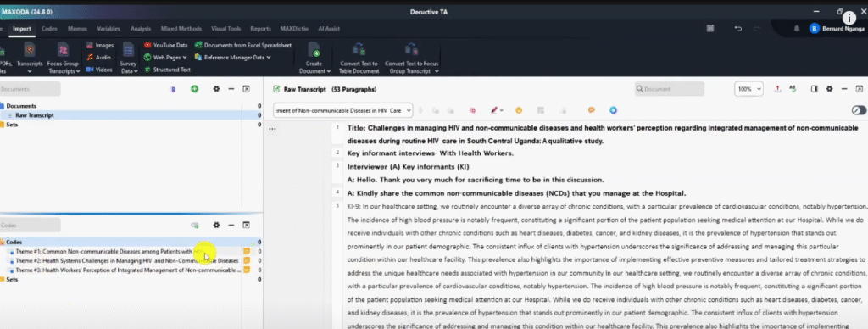Image resolution: width=868 pixels, height=329 pixels.
Task: Click the orange emoticode smiley icon
Action: [519, 110]
